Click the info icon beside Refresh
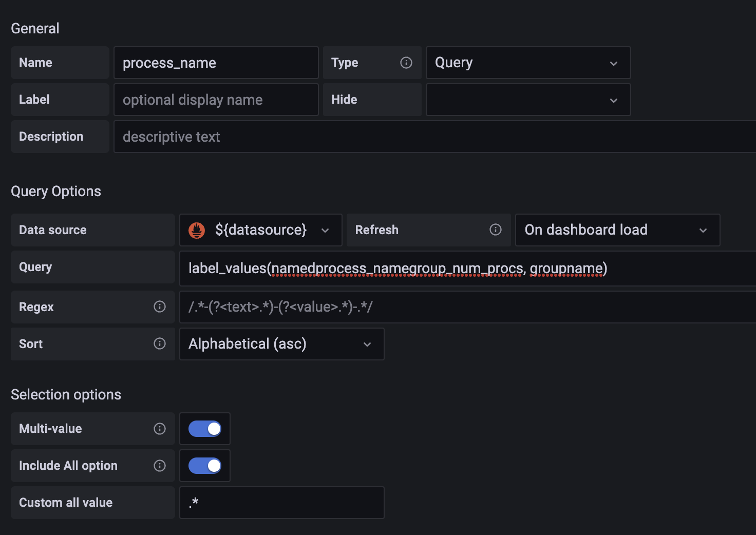Image resolution: width=756 pixels, height=535 pixels. click(495, 230)
